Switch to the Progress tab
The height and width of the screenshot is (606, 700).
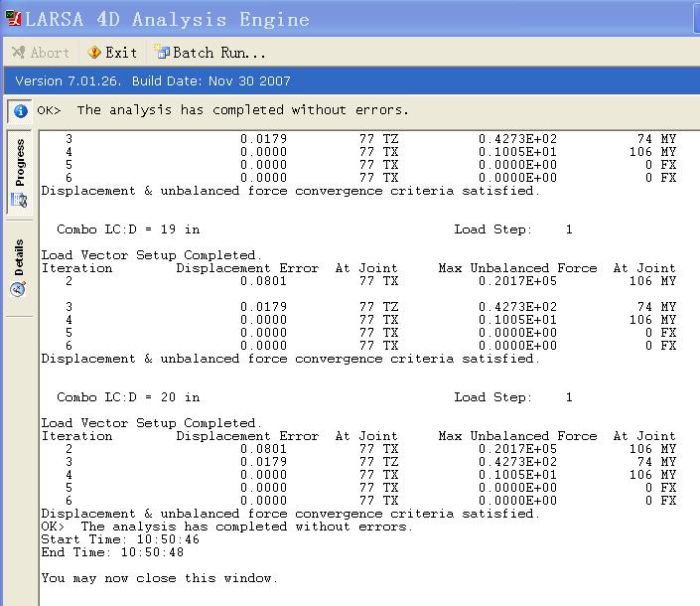point(20,173)
